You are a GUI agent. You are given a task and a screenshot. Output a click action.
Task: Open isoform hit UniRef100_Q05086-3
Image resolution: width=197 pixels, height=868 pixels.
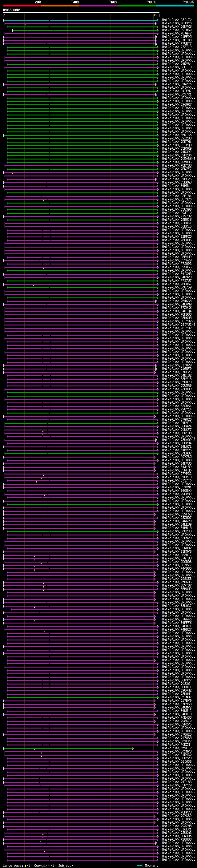pyautogui.click(x=179, y=159)
